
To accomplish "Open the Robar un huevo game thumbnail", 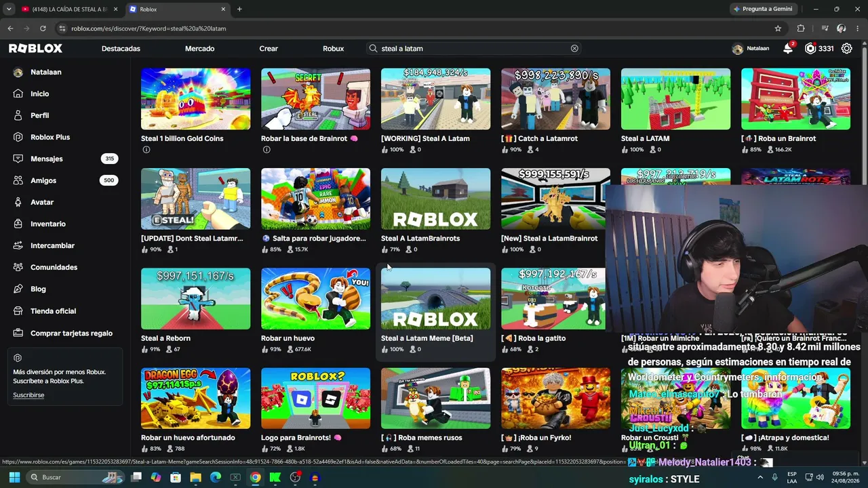I will click(x=315, y=299).
